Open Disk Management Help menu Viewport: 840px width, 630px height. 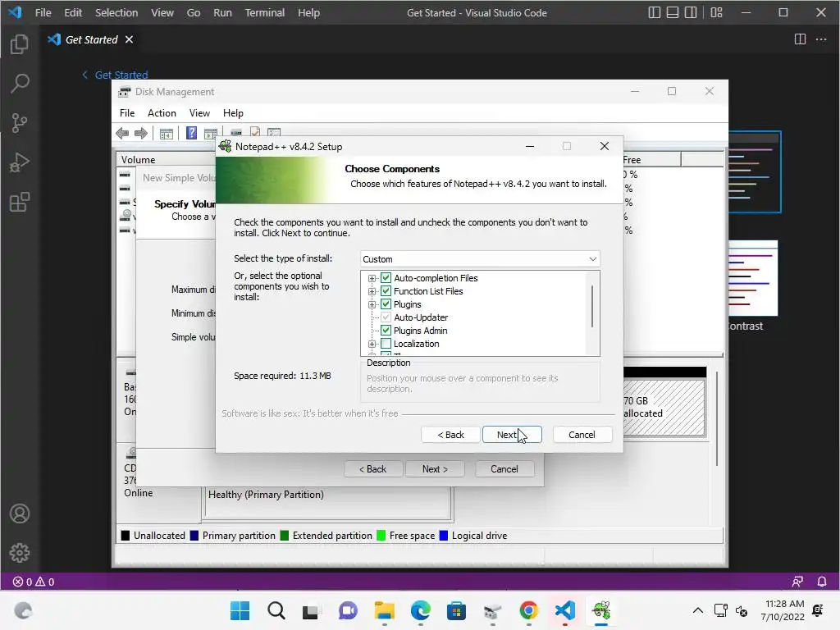(233, 113)
